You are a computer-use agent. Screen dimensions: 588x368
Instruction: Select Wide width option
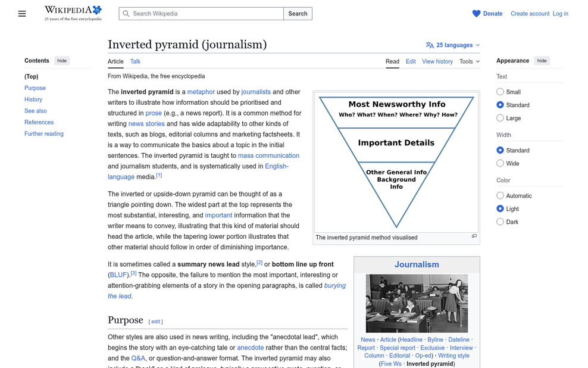point(500,164)
